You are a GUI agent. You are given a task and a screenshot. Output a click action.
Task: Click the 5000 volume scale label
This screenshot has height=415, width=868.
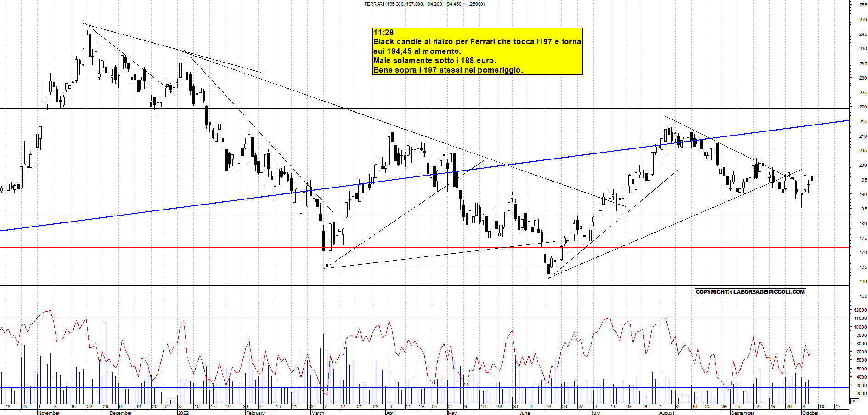point(862,369)
